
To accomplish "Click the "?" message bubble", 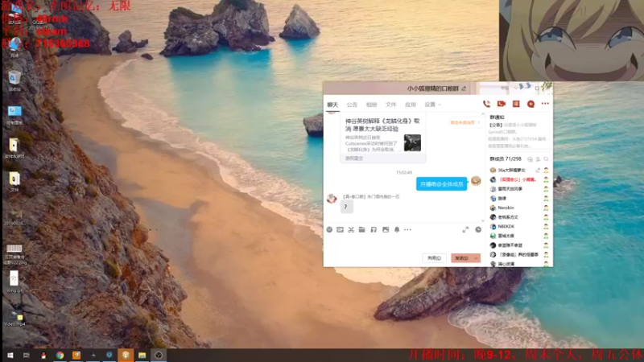I will (346, 207).
